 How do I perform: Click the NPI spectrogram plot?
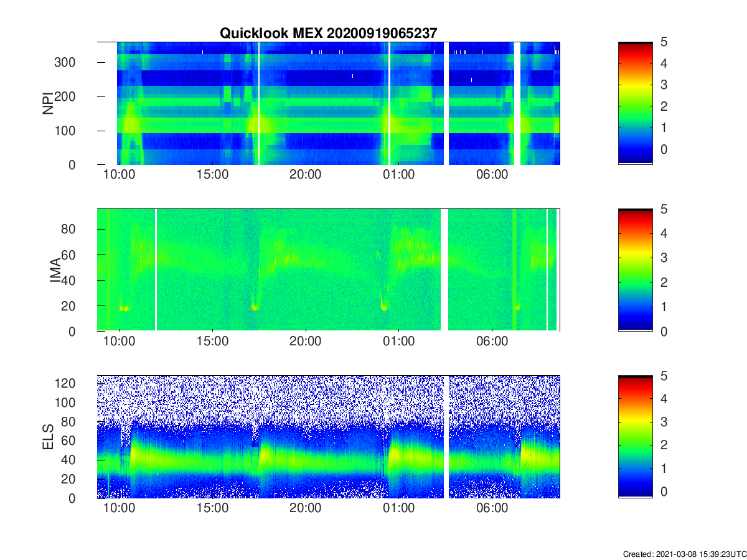329,103
